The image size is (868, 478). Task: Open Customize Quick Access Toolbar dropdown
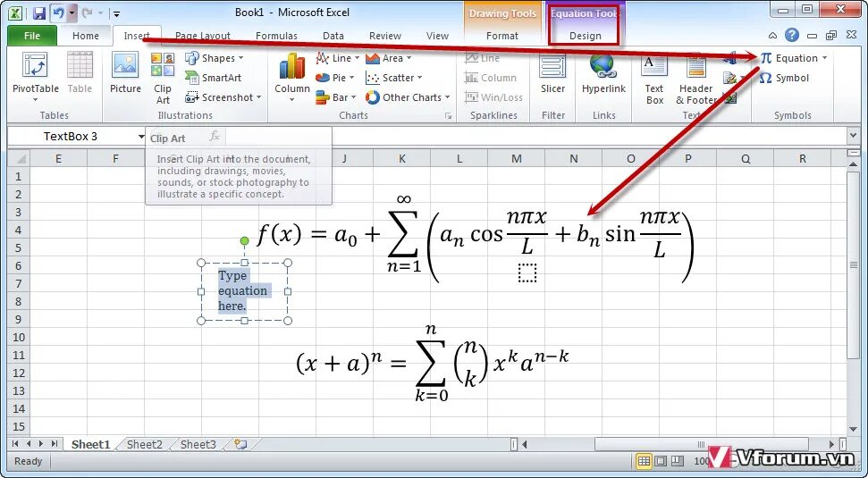[116, 13]
